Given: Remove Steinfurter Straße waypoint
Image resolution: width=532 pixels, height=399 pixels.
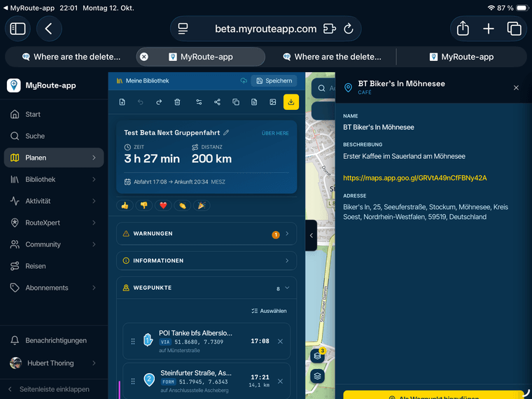Looking at the screenshot, I should pos(280,381).
